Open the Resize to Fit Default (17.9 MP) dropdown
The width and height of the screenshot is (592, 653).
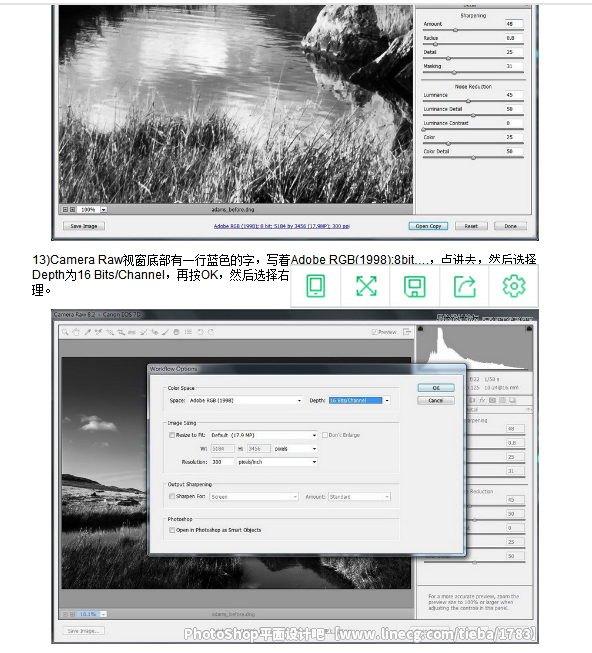[264, 435]
